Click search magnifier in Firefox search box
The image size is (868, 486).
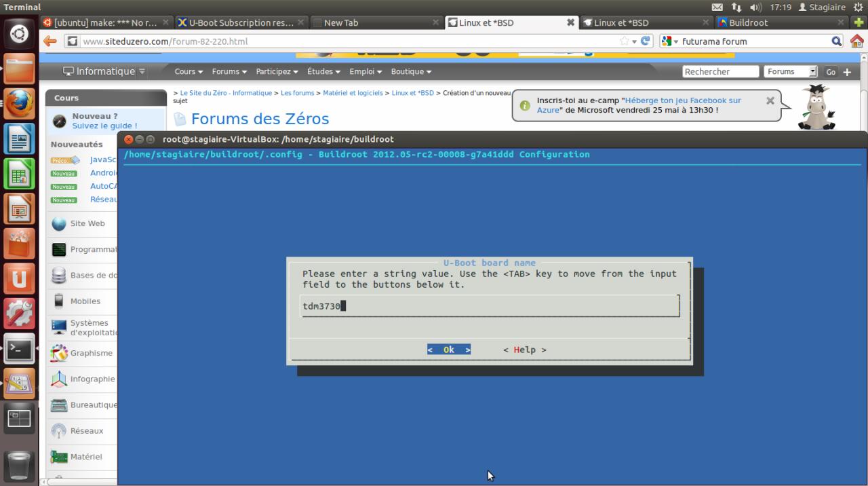tap(837, 41)
